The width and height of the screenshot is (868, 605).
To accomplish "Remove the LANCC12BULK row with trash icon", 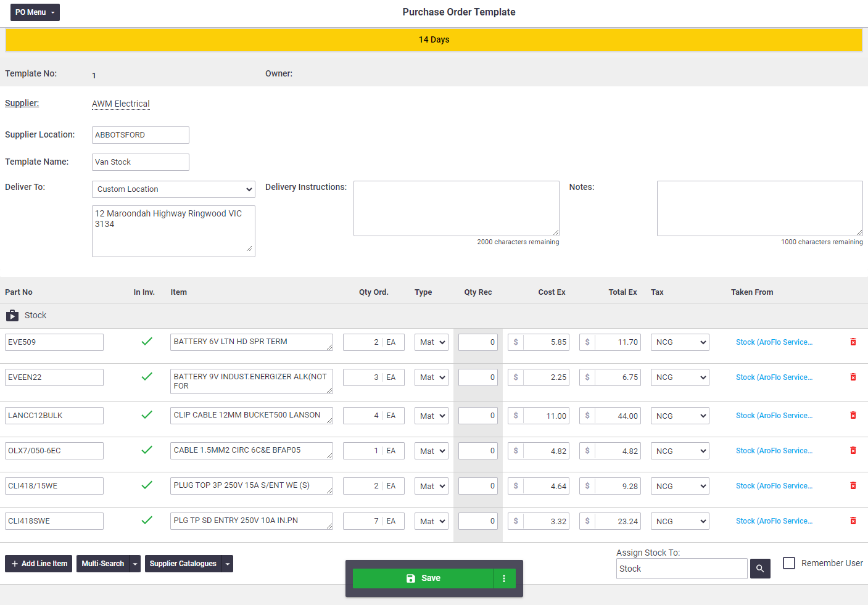I will tap(853, 416).
